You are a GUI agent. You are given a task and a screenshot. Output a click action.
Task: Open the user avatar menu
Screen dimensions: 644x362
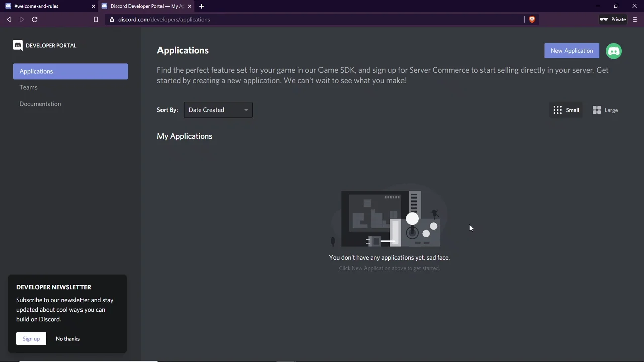click(x=614, y=51)
